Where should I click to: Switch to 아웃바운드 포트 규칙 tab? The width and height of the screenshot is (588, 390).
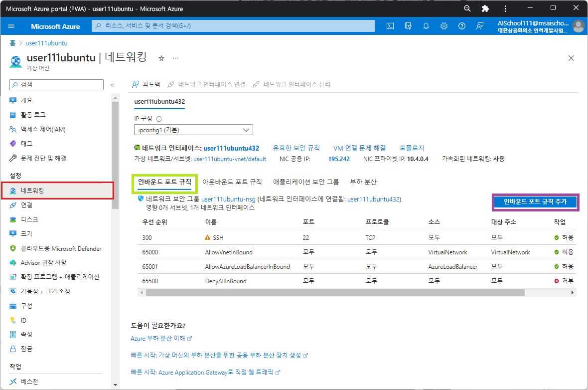232,182
